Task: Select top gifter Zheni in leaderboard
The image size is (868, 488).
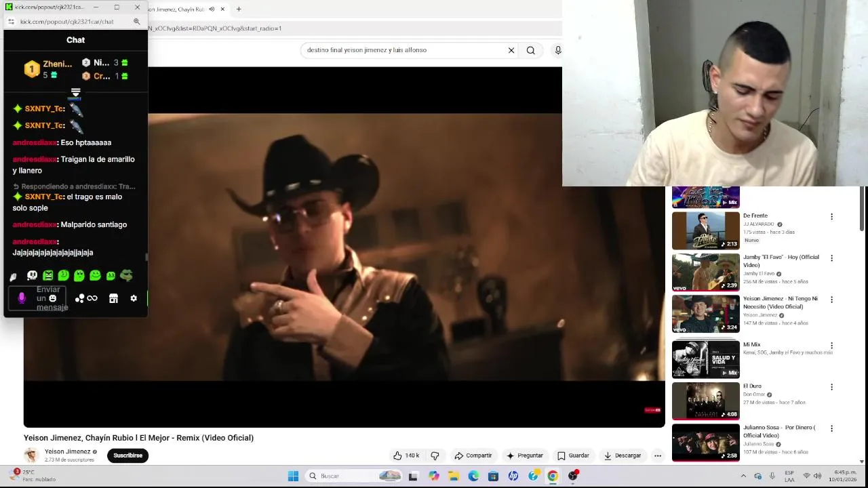Action: (47, 68)
